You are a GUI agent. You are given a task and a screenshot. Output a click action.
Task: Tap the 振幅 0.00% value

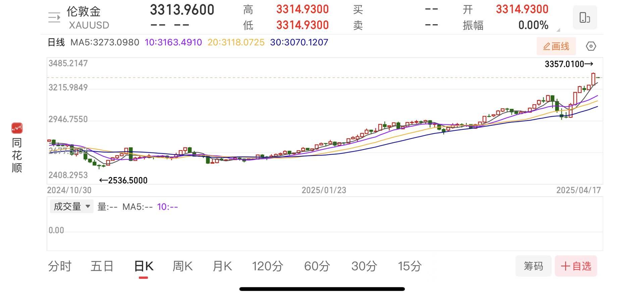[x=533, y=25]
